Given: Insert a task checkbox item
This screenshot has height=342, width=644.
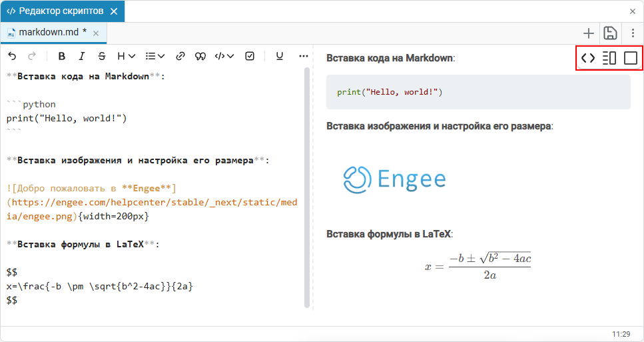Looking at the screenshot, I should click(x=250, y=56).
